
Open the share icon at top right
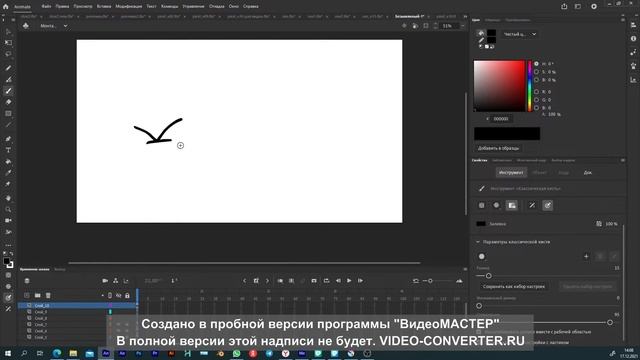(x=564, y=7)
